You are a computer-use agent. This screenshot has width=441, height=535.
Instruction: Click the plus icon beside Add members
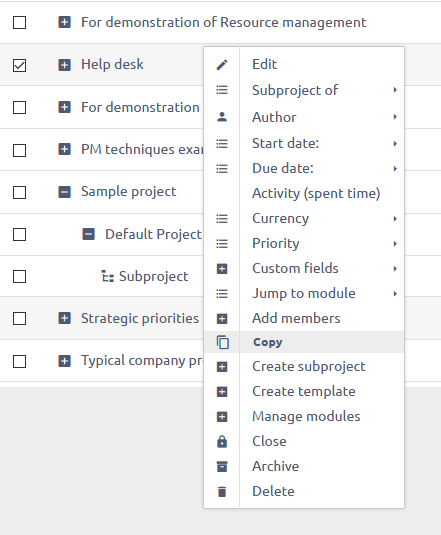tap(222, 319)
